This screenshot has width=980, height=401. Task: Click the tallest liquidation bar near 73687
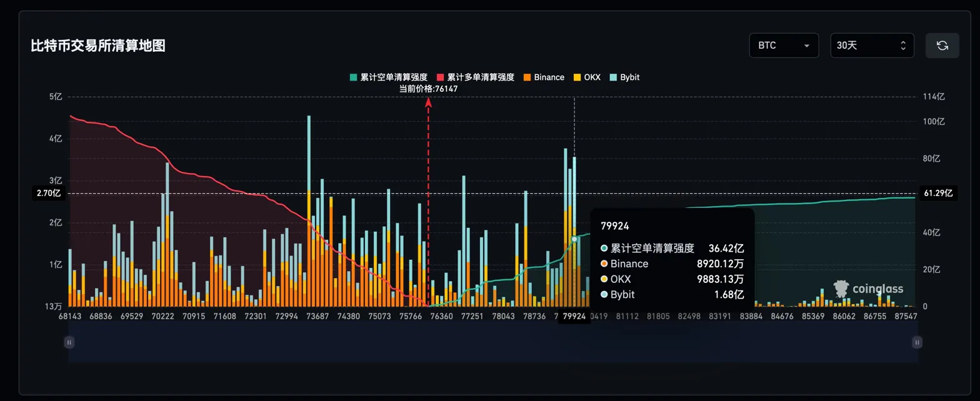[x=309, y=211]
